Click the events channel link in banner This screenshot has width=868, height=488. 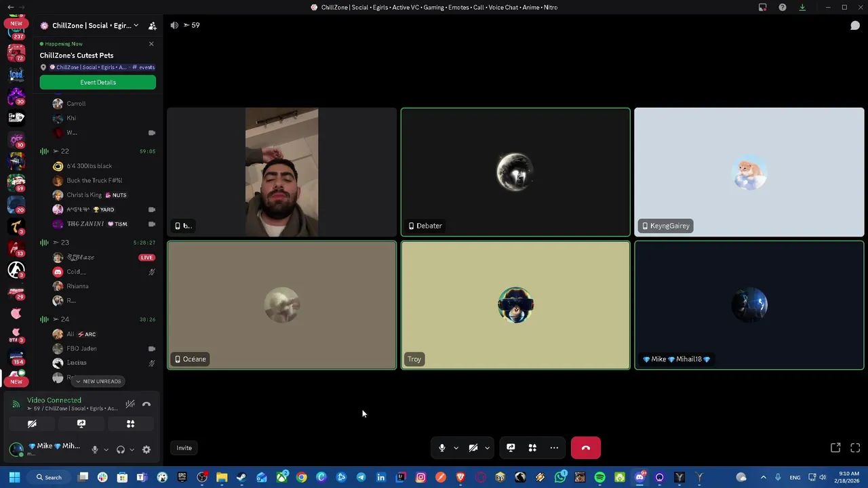tap(144, 67)
